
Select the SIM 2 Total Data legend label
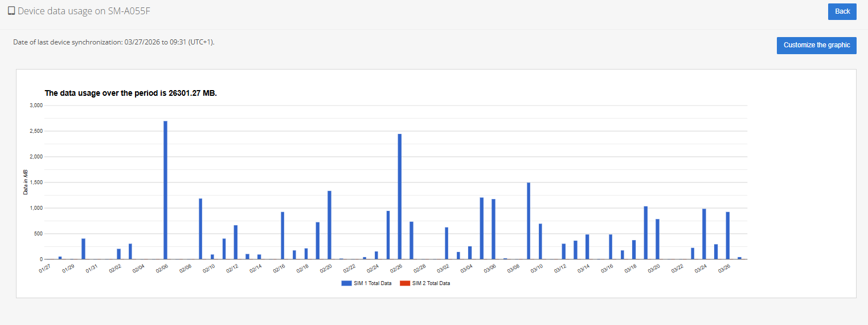click(431, 283)
